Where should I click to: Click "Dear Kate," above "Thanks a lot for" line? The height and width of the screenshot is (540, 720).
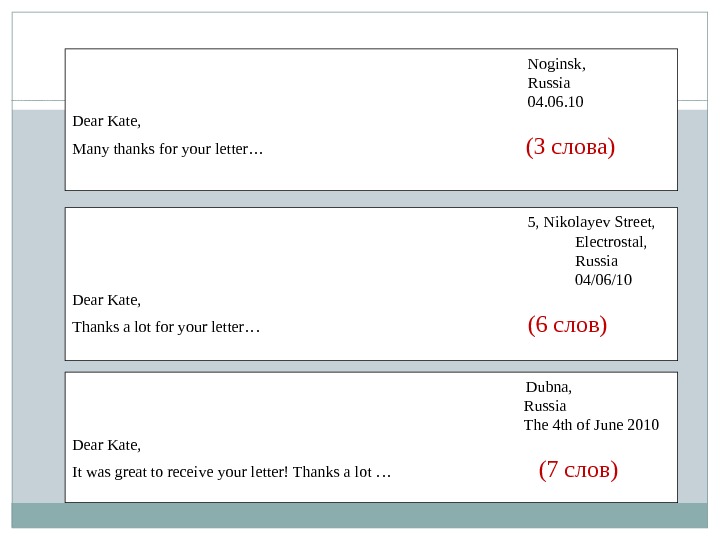point(107,299)
